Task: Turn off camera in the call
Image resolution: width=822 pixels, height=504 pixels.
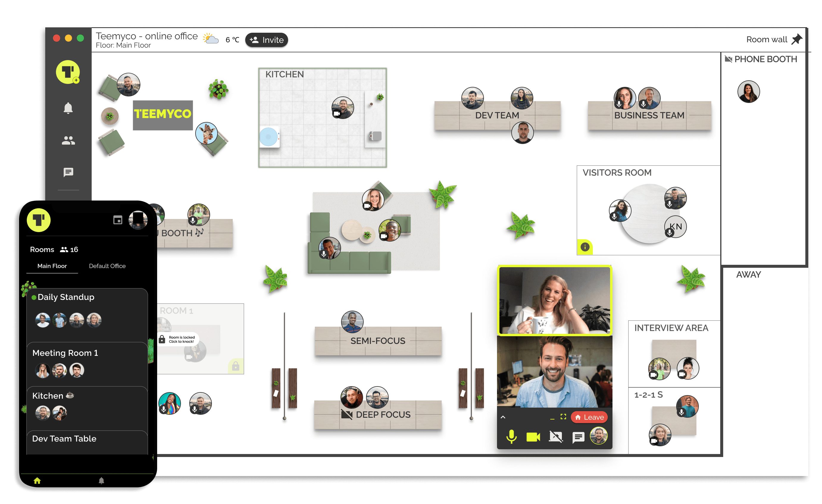Action: (533, 437)
